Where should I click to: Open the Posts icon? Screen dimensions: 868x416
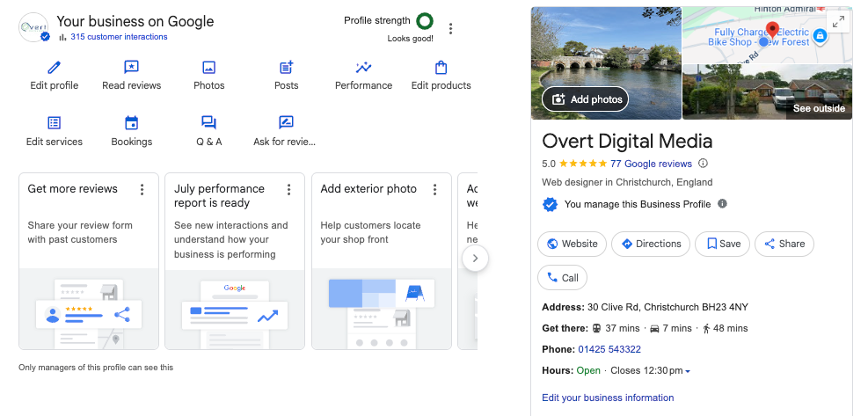tap(286, 68)
